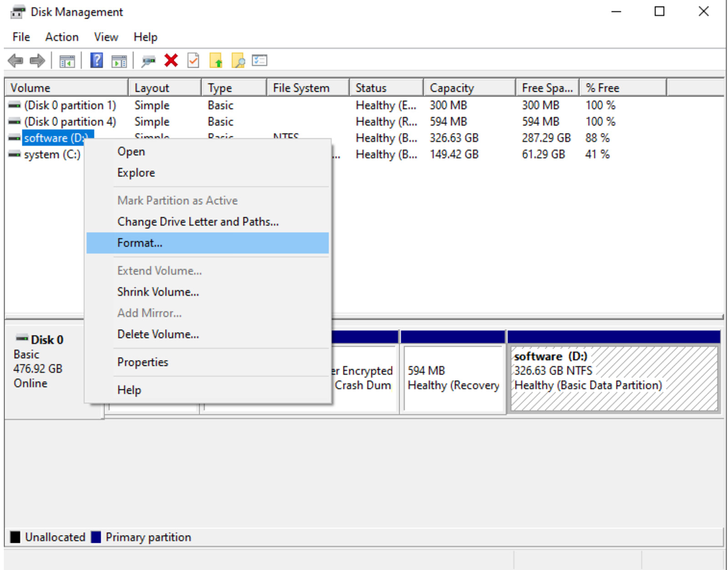Close the Disk Management window
728x570 pixels.
click(703, 12)
